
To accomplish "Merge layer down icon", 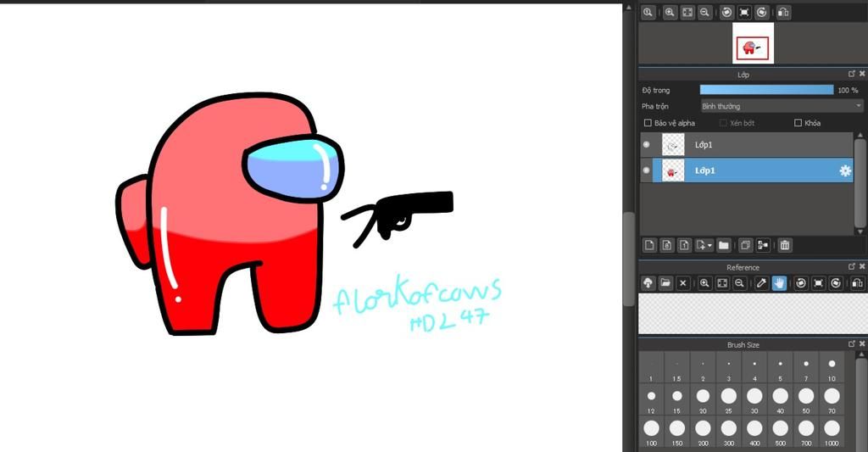I will (763, 245).
